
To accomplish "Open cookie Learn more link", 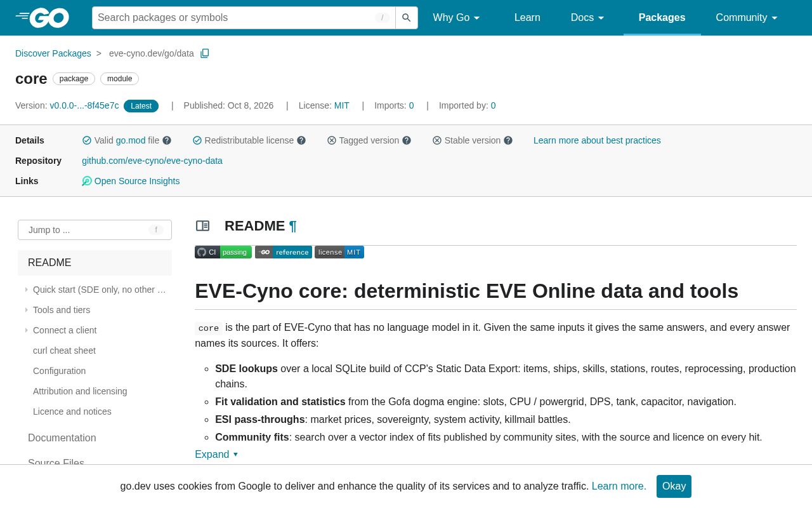I will point(619,486).
